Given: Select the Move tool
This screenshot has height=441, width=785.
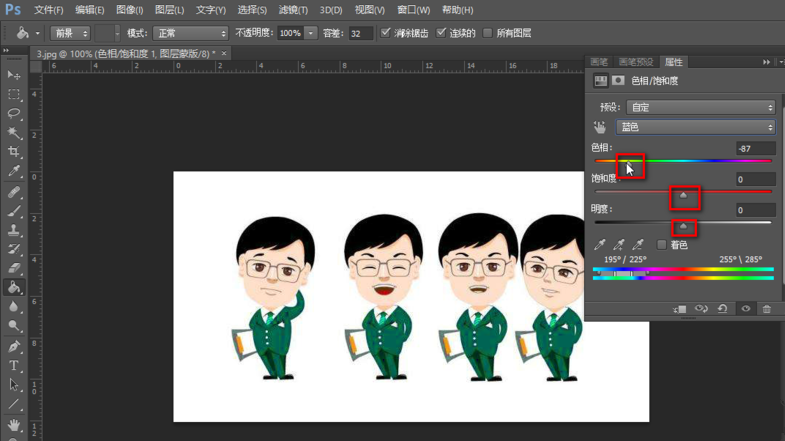Looking at the screenshot, I should 14,75.
